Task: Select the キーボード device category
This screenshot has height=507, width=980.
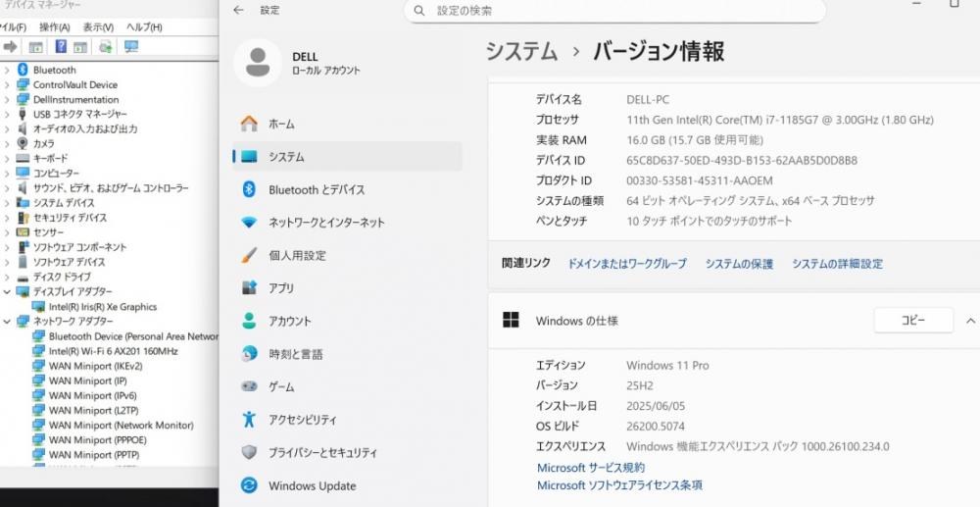Action: (50, 158)
